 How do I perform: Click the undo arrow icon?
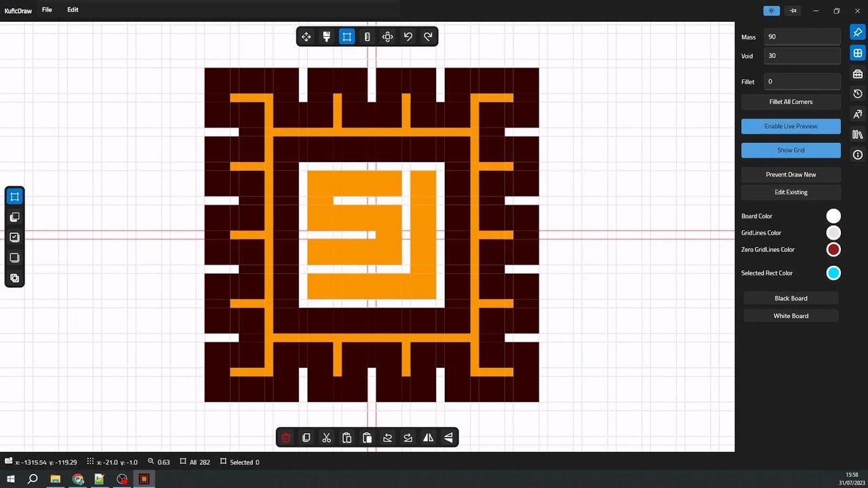pos(408,37)
